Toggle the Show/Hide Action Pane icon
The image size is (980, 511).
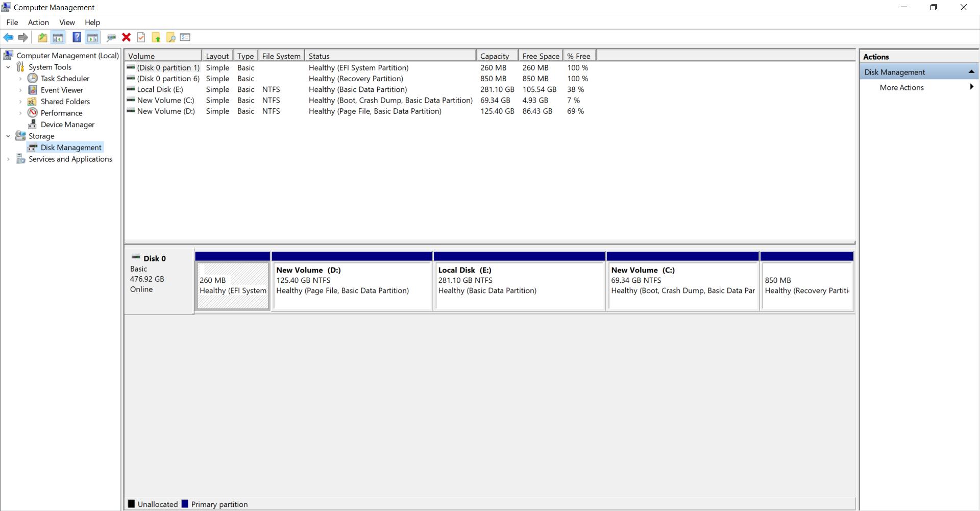[x=92, y=37]
